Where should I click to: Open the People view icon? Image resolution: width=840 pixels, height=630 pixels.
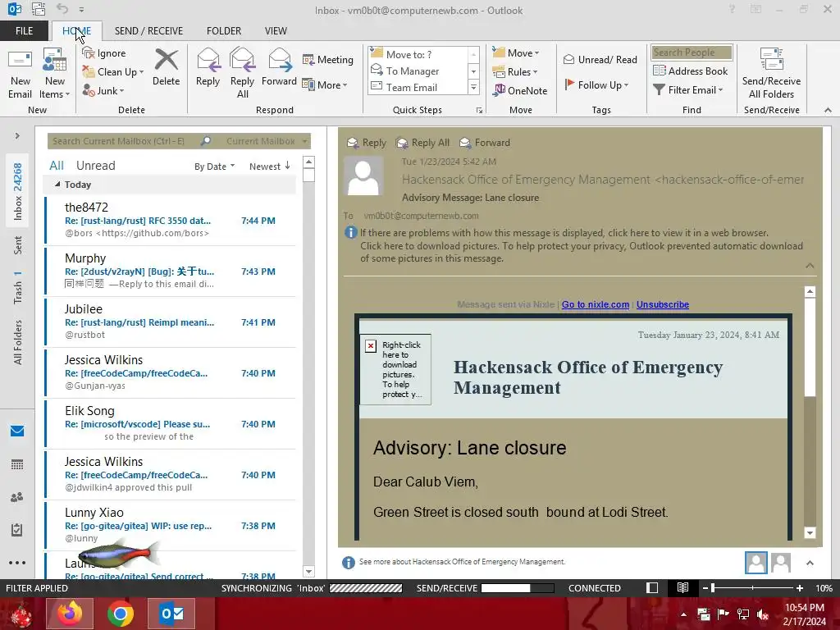click(x=17, y=497)
